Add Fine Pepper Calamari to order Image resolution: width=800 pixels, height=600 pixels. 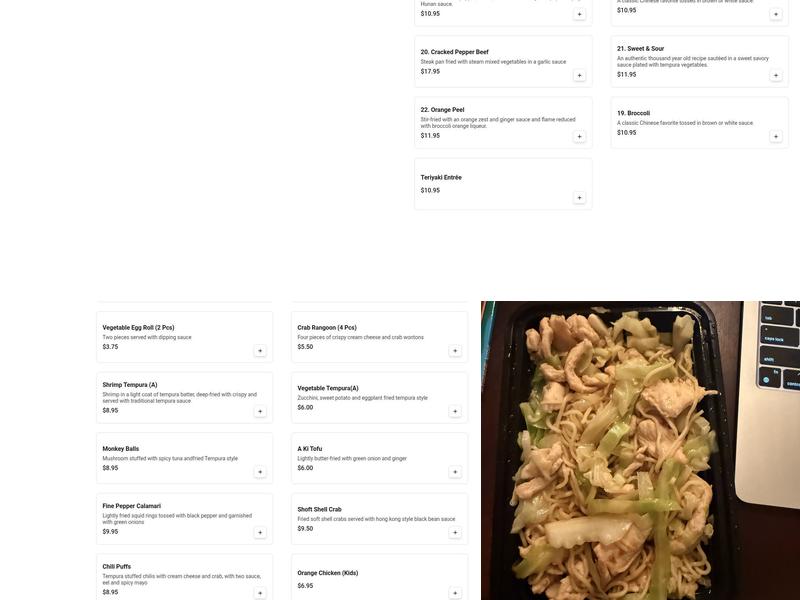coord(260,533)
